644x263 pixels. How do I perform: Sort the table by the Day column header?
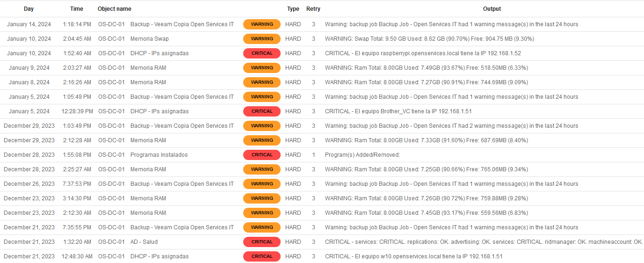29,9
